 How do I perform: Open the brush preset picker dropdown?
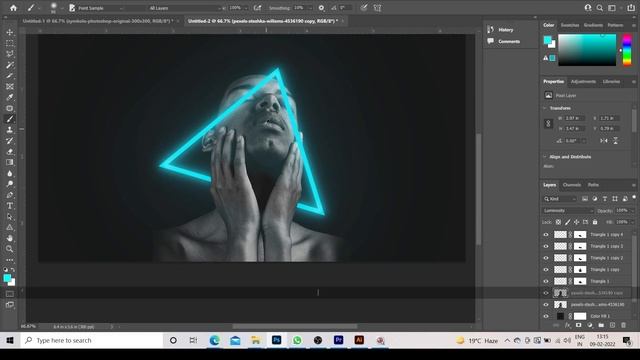point(62,8)
